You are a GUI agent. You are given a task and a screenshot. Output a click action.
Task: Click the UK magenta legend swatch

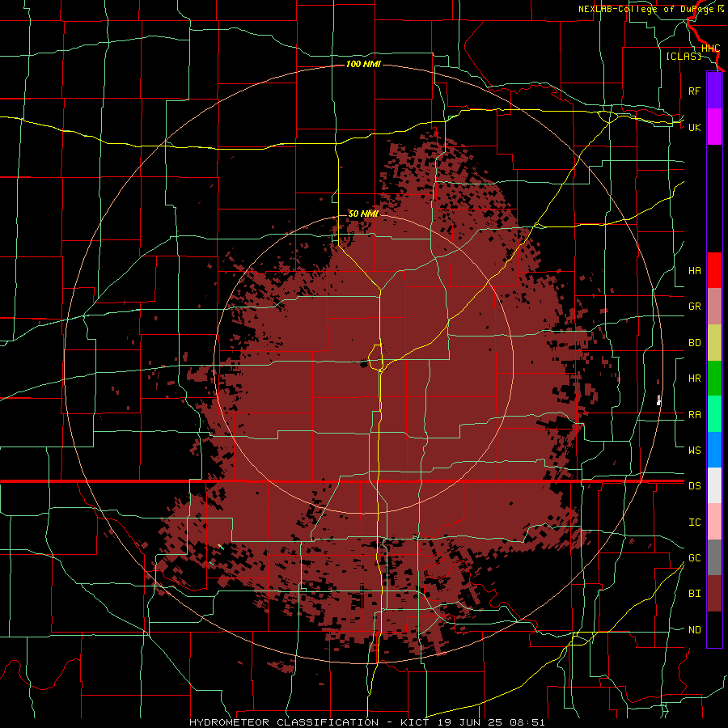click(x=714, y=127)
